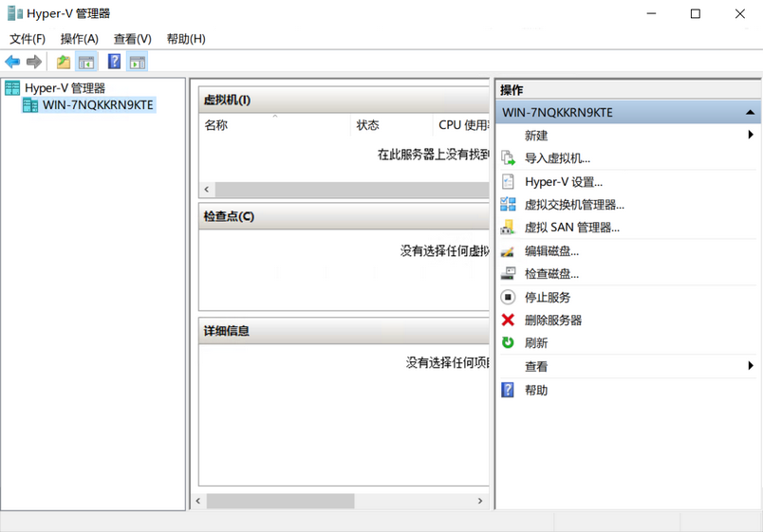
Task: Open 新建 in the actions pane
Action: pos(536,136)
